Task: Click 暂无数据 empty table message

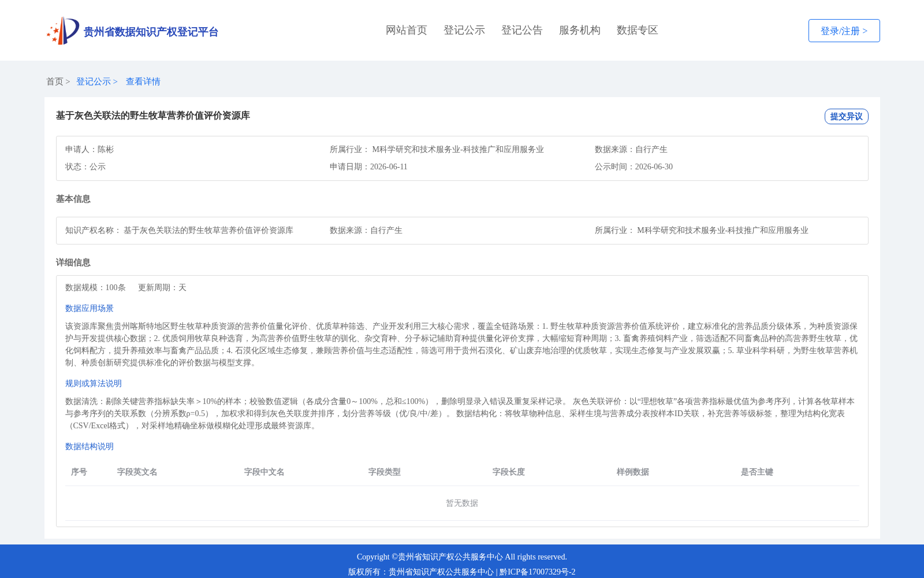Action: tap(462, 503)
